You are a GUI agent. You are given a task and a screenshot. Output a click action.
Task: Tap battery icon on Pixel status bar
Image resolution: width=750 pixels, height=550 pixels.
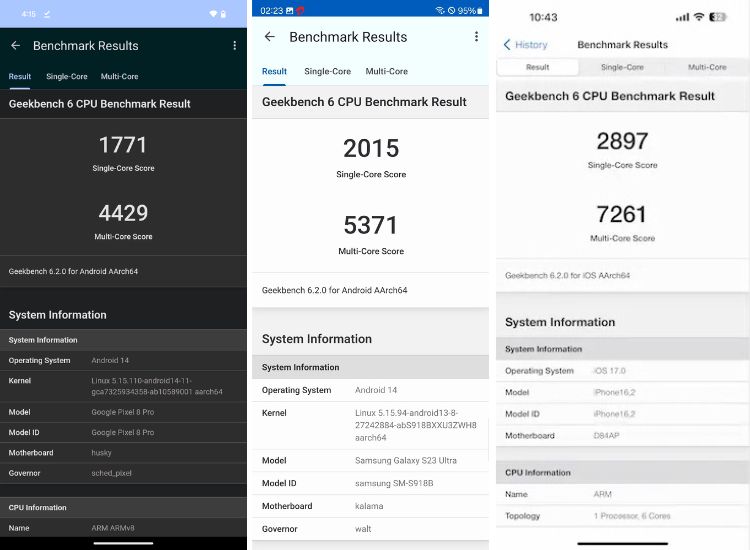tap(223, 14)
